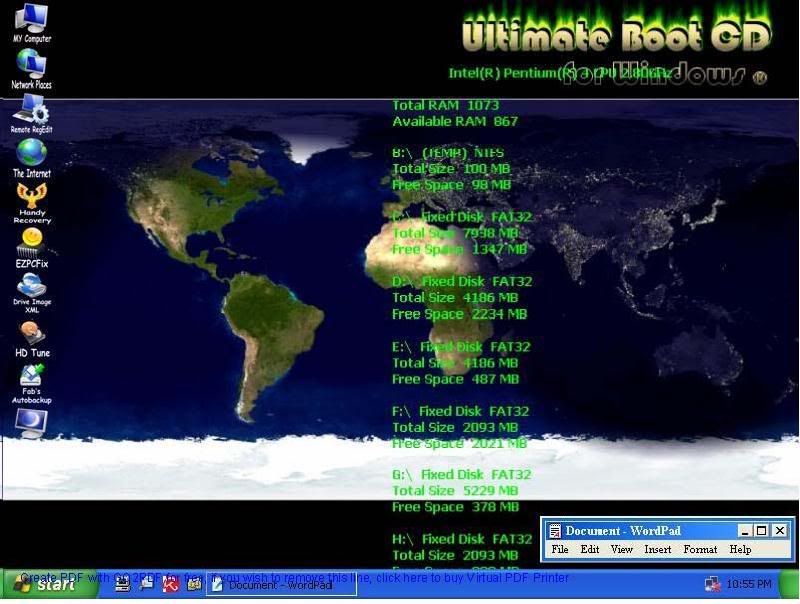This screenshot has width=800, height=604.
Task: Open the Help menu in WordPad
Action: click(x=740, y=549)
